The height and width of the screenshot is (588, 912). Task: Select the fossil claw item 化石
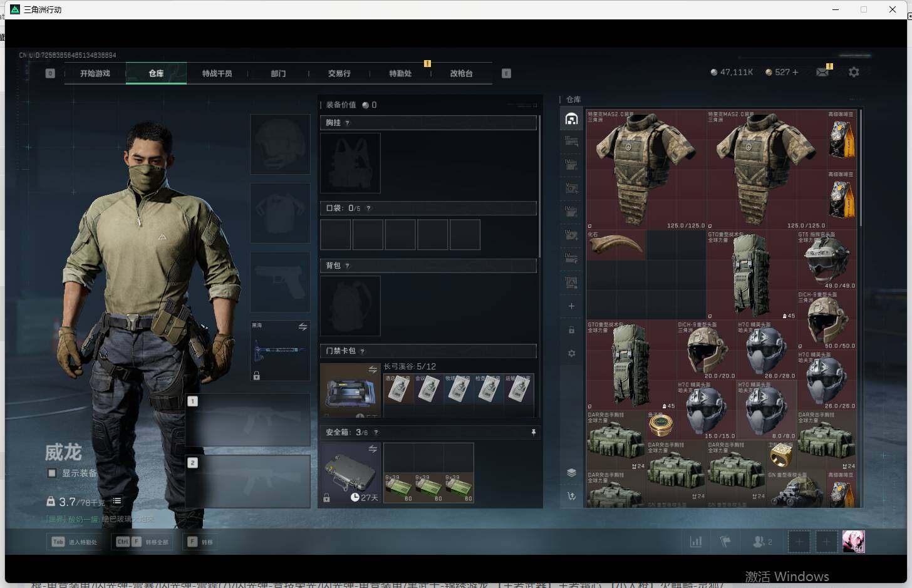[x=616, y=245]
